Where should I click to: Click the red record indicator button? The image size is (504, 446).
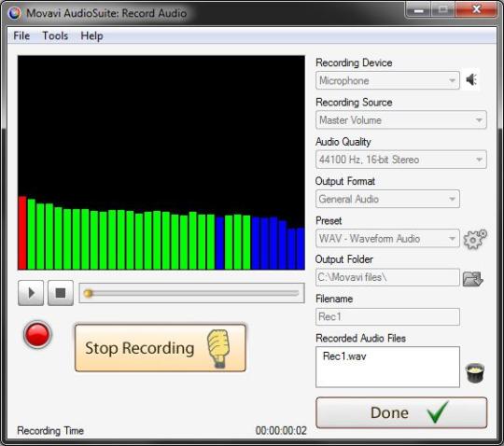tap(37, 334)
